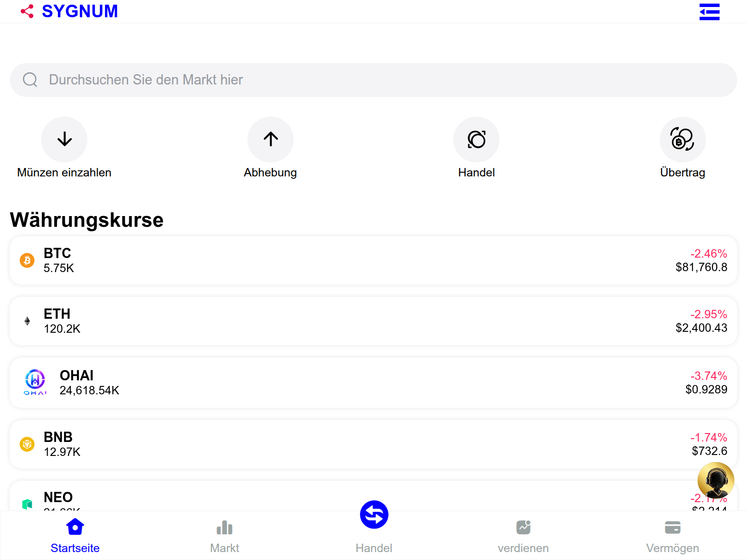747x560 pixels.
Task: Click the green NEO logo icon
Action: click(x=27, y=504)
